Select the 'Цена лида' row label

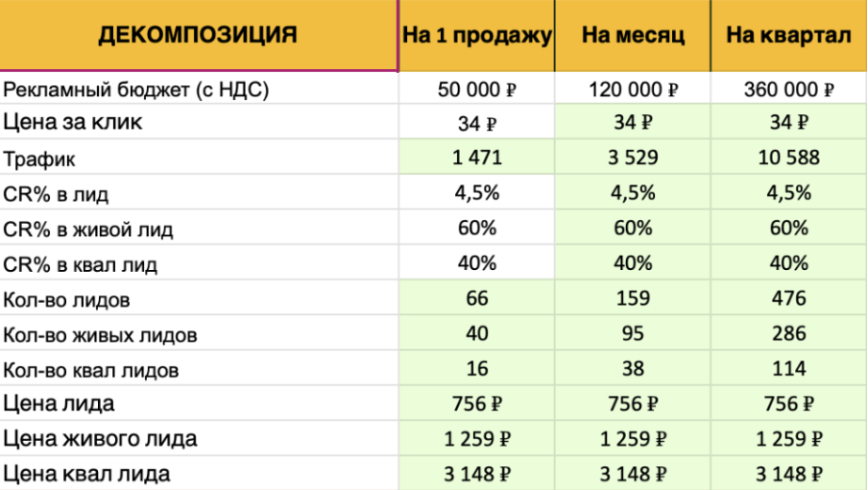60,404
